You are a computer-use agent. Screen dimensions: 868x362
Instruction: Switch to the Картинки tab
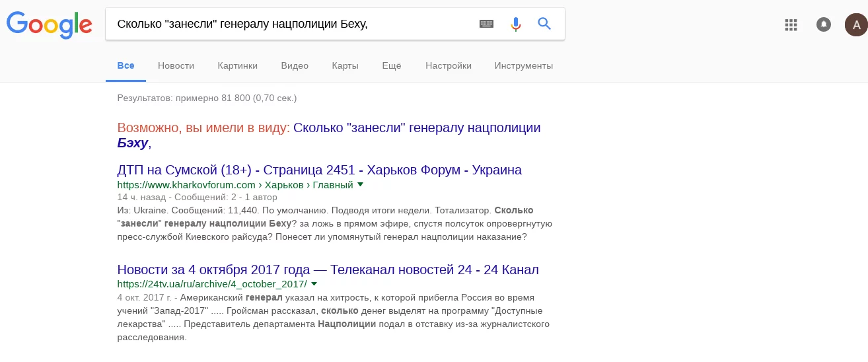pos(237,65)
